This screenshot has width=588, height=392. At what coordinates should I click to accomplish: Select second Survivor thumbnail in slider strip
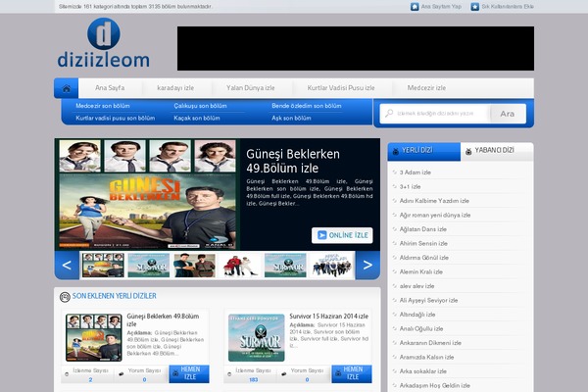[149, 266]
